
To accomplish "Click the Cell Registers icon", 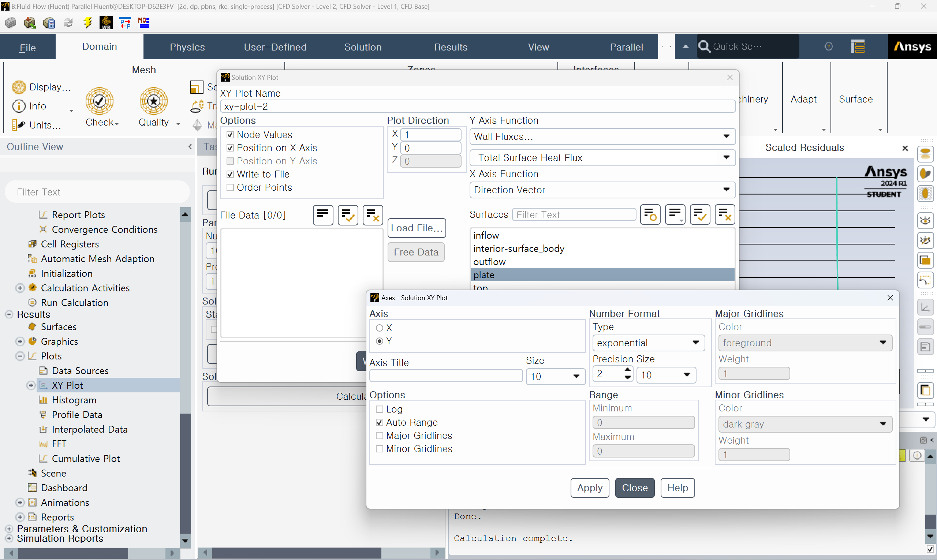I will point(33,244).
